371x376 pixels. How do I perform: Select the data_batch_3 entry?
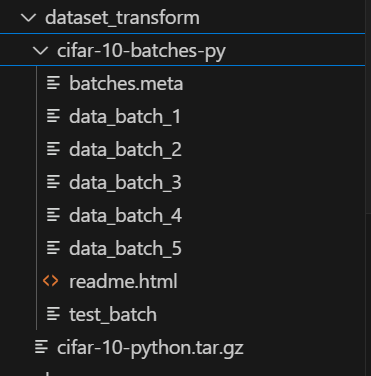tap(125, 183)
